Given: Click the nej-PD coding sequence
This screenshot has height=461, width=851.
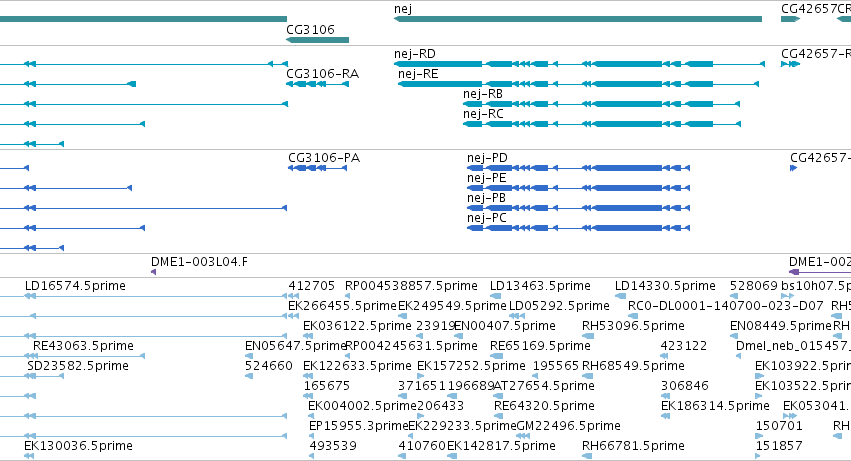Looking at the screenshot, I should (x=578, y=168).
